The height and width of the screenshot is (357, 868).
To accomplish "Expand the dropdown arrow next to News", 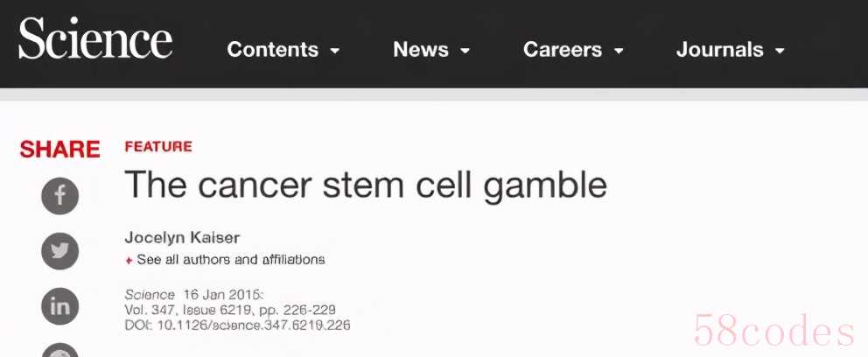I will point(465,52).
